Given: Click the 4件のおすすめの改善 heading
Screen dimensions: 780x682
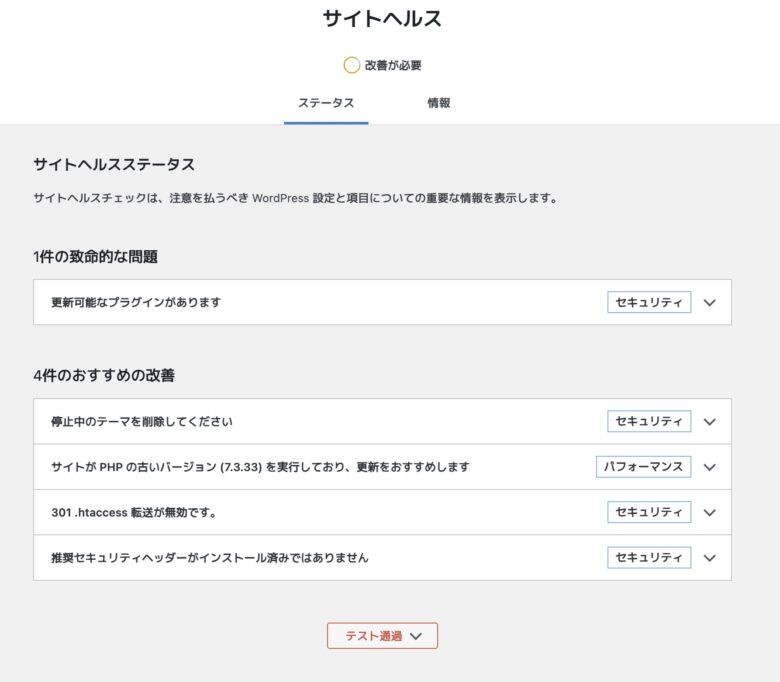Looking at the screenshot, I should click(104, 375).
